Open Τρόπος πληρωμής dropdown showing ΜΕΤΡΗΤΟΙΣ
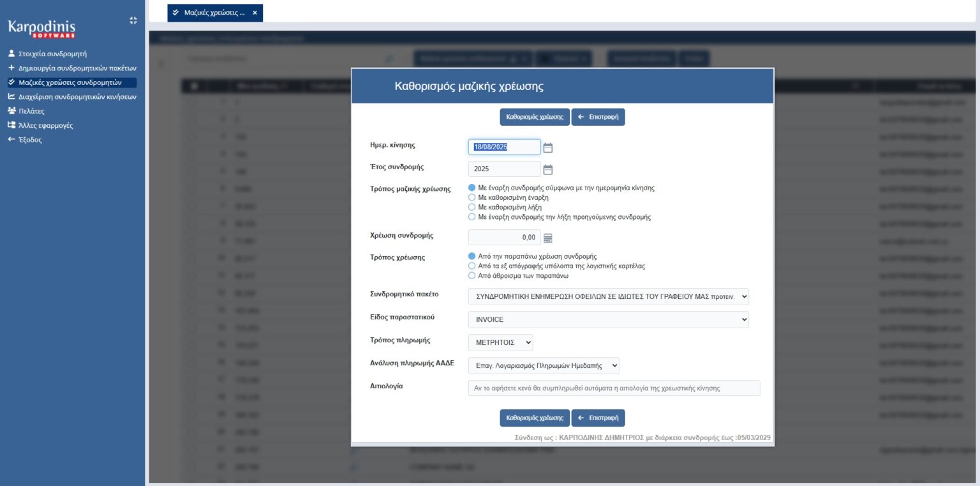This screenshot has width=980, height=486. click(500, 343)
